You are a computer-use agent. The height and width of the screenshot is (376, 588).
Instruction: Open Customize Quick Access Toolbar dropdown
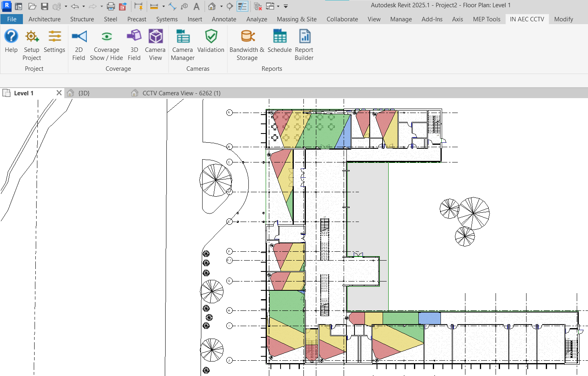pyautogui.click(x=286, y=6)
